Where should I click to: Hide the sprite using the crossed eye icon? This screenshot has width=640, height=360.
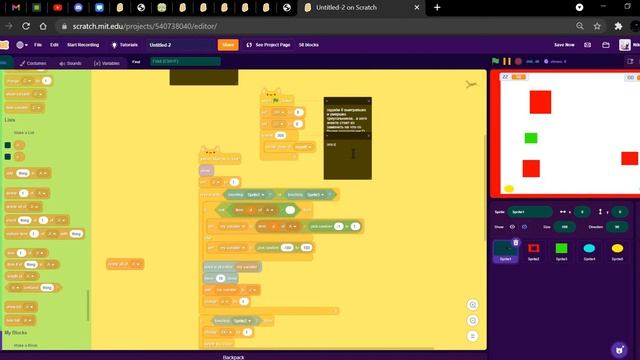click(x=524, y=227)
